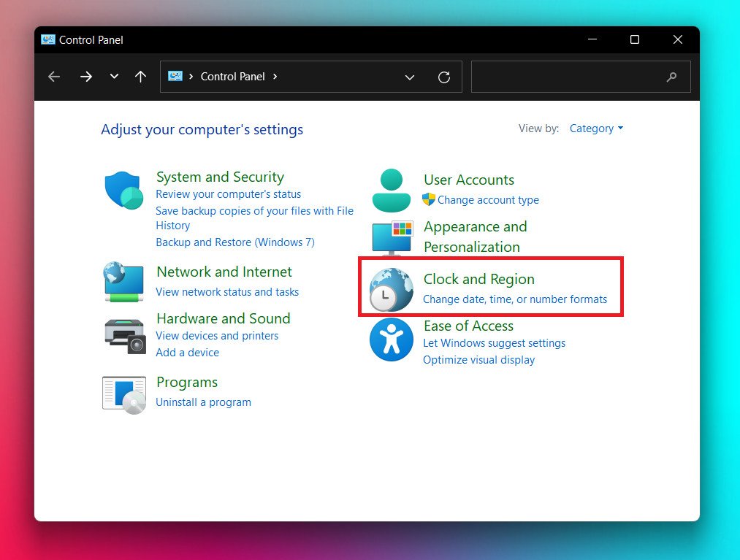The image size is (740, 560).
Task: Click the Control Panel title bar icon
Action: click(x=47, y=39)
